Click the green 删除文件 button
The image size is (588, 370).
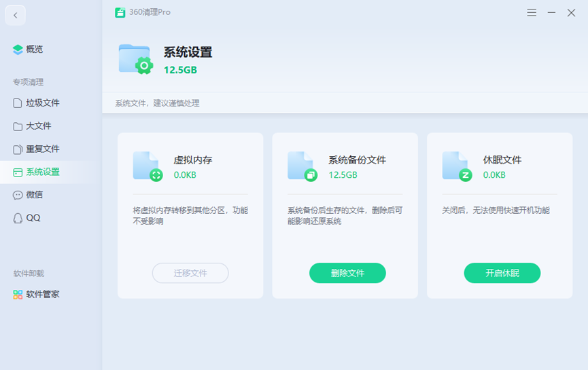(347, 273)
